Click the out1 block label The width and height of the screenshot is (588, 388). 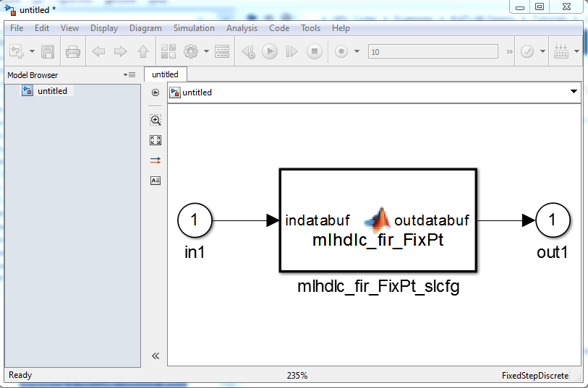tap(553, 252)
